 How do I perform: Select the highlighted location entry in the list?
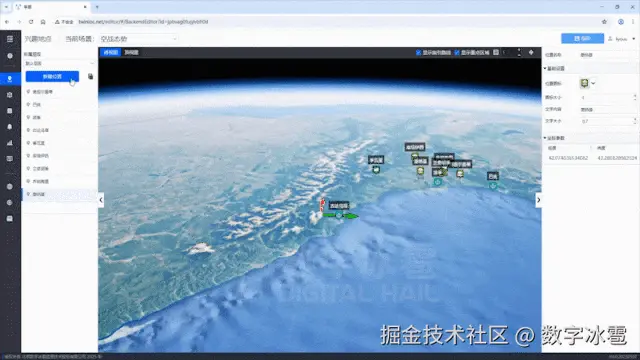pos(59,194)
